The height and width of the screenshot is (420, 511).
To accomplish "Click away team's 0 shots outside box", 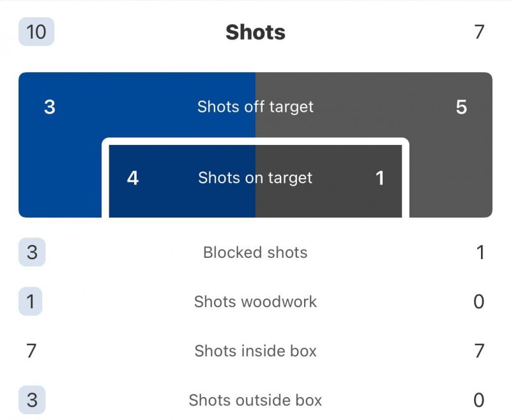I will coord(479,400).
